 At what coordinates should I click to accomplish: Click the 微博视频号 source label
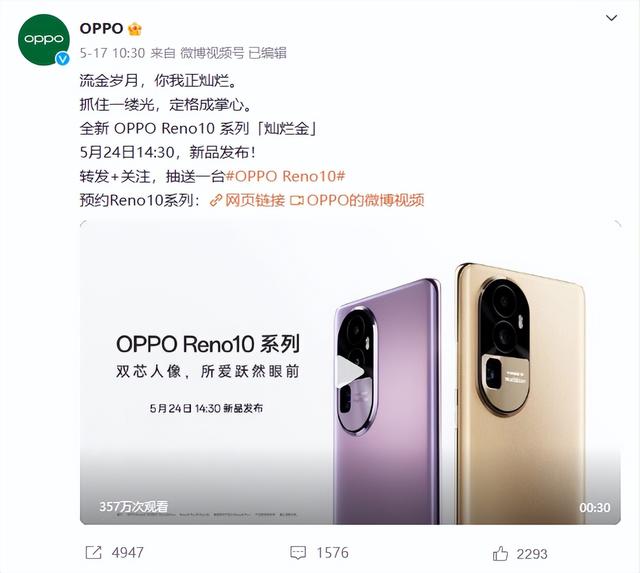212,53
